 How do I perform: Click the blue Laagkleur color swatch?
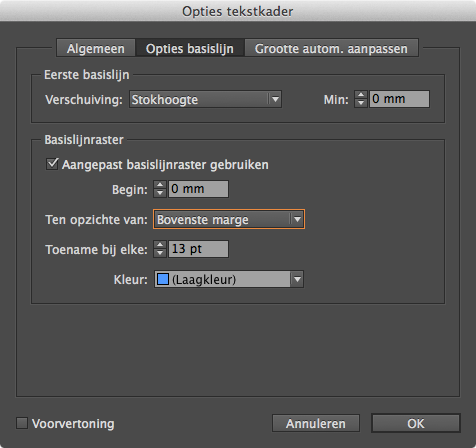163,279
